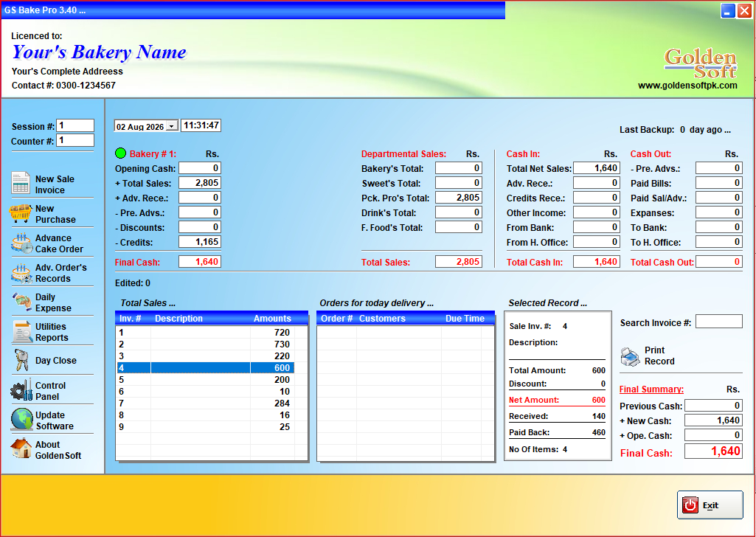The width and height of the screenshot is (756, 537).
Task: Click the green Bakery # 1 status indicator
Action: pyautogui.click(x=120, y=153)
